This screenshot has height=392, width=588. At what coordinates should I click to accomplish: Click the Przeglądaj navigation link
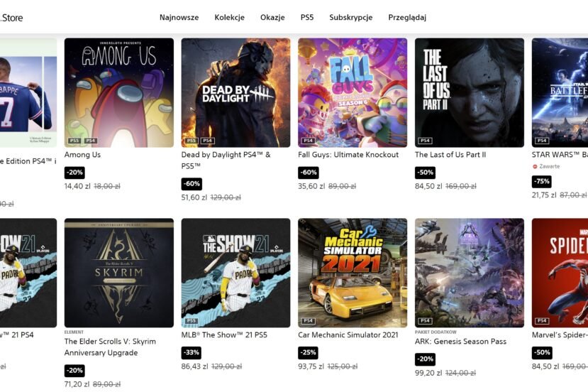407,17
